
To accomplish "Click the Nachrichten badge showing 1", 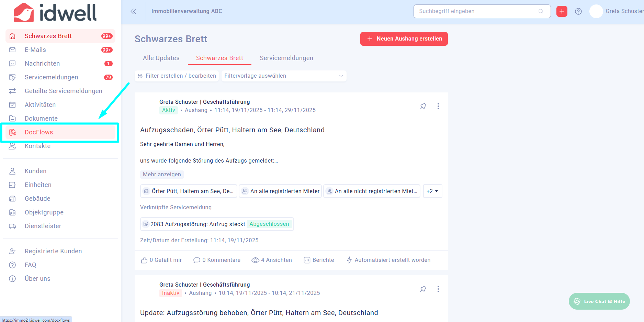I will [108, 64].
